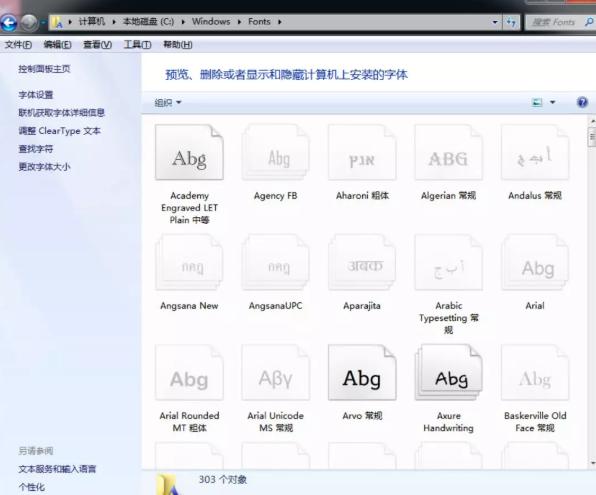Viewport: 596px width, 495px height.
Task: Expand the arrow after 计算机 in path
Action: pos(114,22)
